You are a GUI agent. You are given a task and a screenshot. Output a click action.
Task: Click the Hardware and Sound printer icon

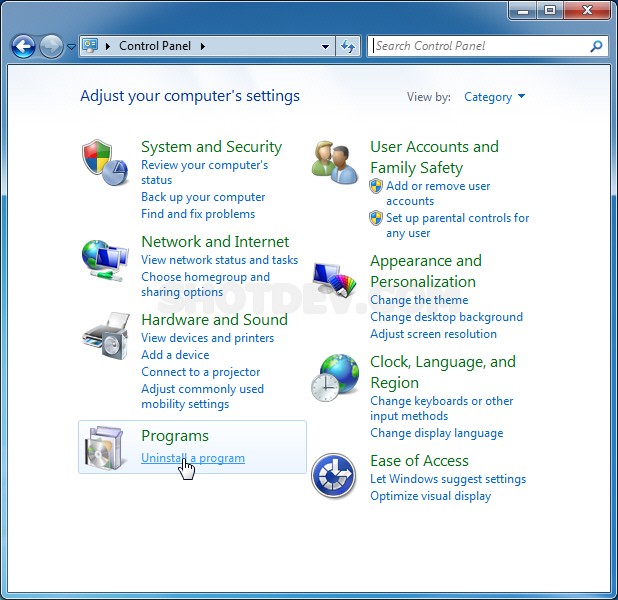coord(106,335)
